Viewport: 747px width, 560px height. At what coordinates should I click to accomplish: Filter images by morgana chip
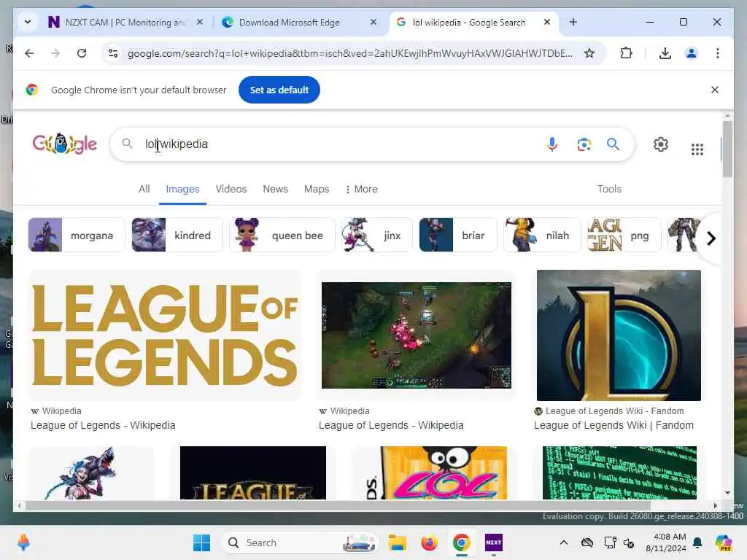point(76,235)
